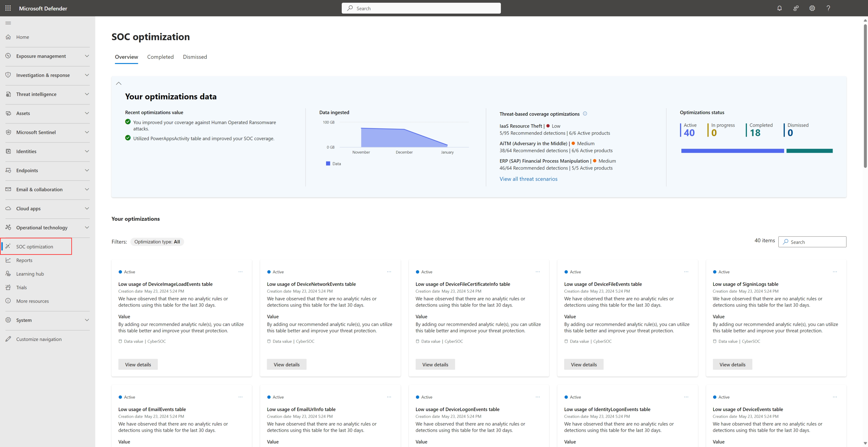Collapse the Your optimizations data panel
The width and height of the screenshot is (868, 447).
coord(118,83)
